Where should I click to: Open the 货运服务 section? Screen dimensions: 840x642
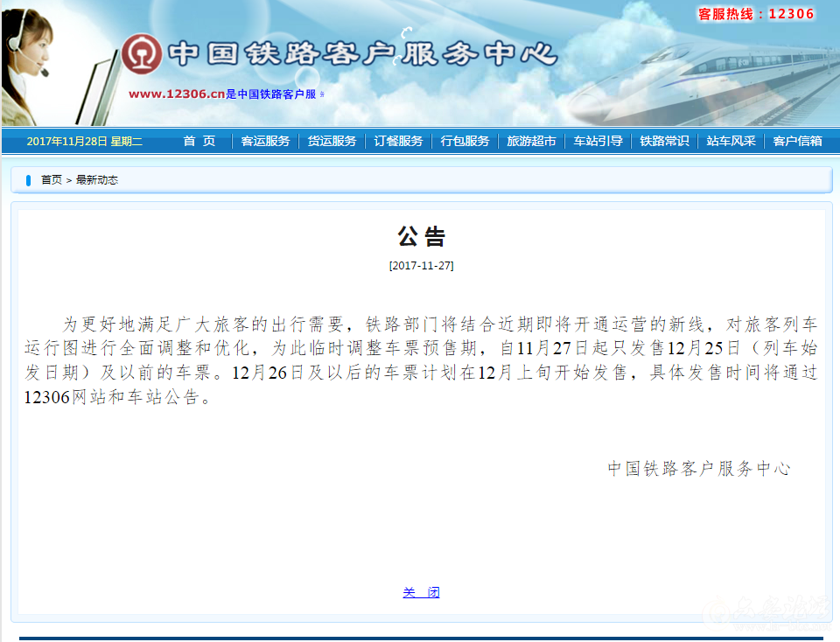332,140
